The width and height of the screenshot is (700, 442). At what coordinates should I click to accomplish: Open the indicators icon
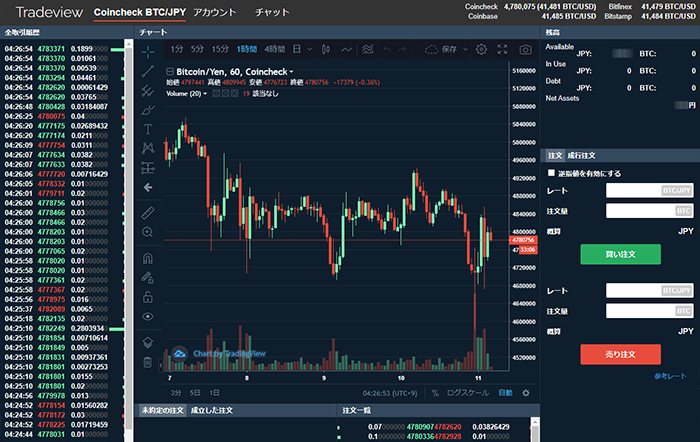pyautogui.click(x=367, y=50)
